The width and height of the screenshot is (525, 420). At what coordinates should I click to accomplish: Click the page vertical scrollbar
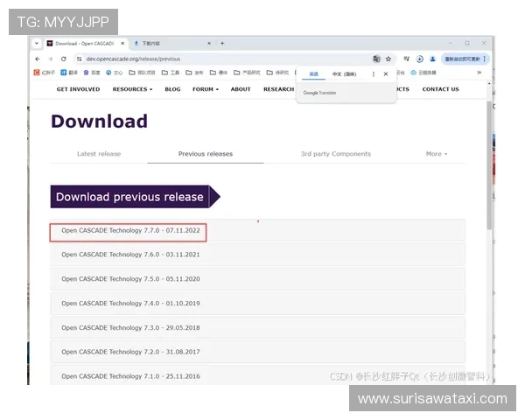488,175
